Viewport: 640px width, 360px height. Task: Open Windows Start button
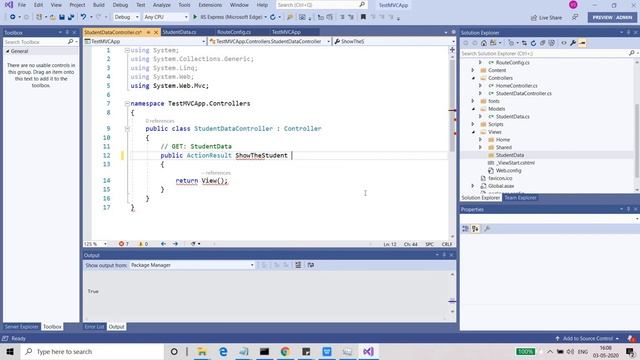point(10,351)
